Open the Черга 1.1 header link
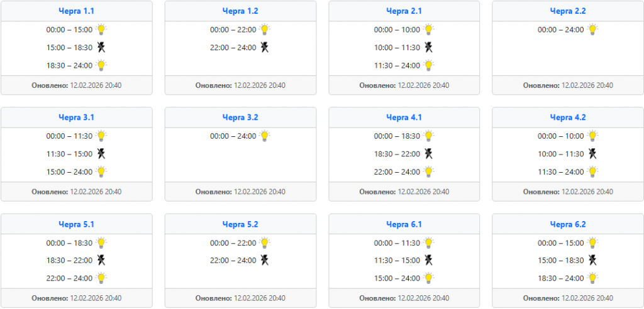 [77, 11]
